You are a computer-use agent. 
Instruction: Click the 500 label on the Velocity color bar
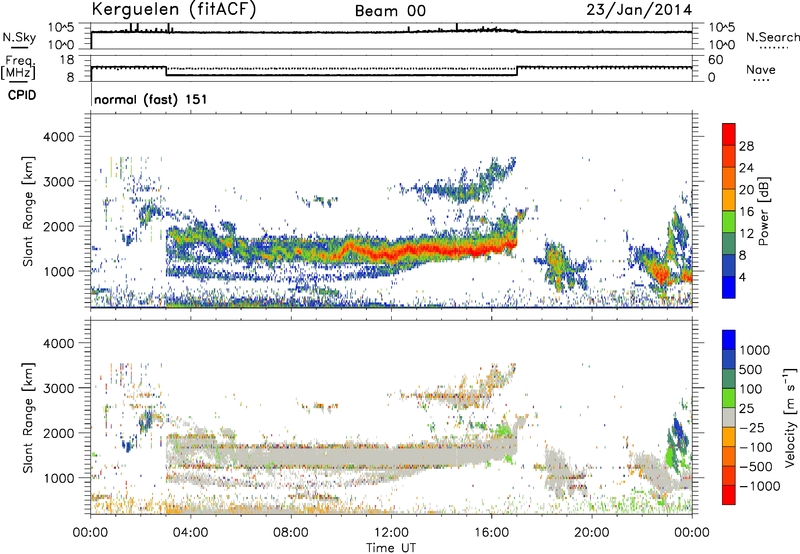pos(751,370)
